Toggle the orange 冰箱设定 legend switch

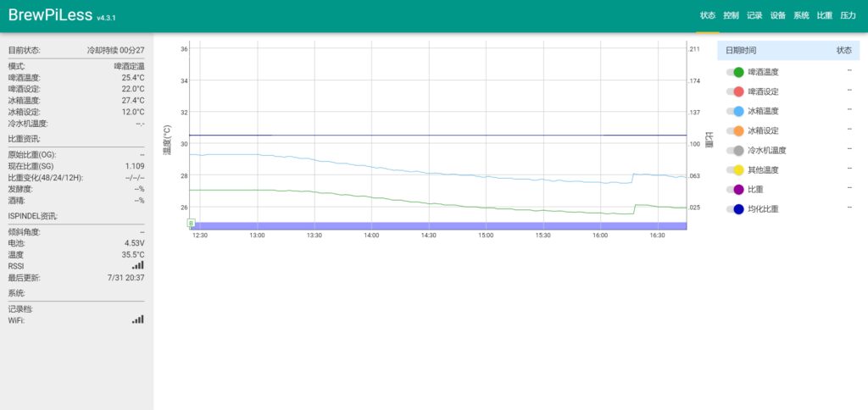735,130
